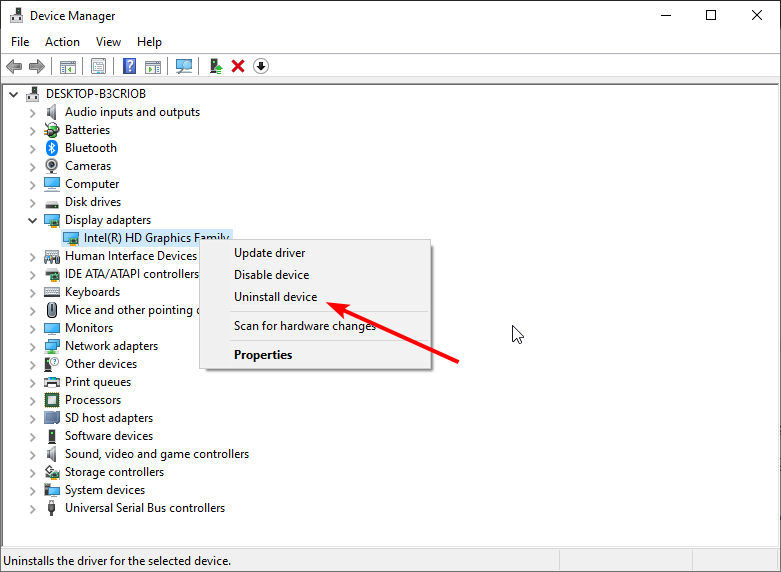The height and width of the screenshot is (572, 781).
Task: Click the blue Help question-mark toolbar icon
Action: click(x=130, y=66)
